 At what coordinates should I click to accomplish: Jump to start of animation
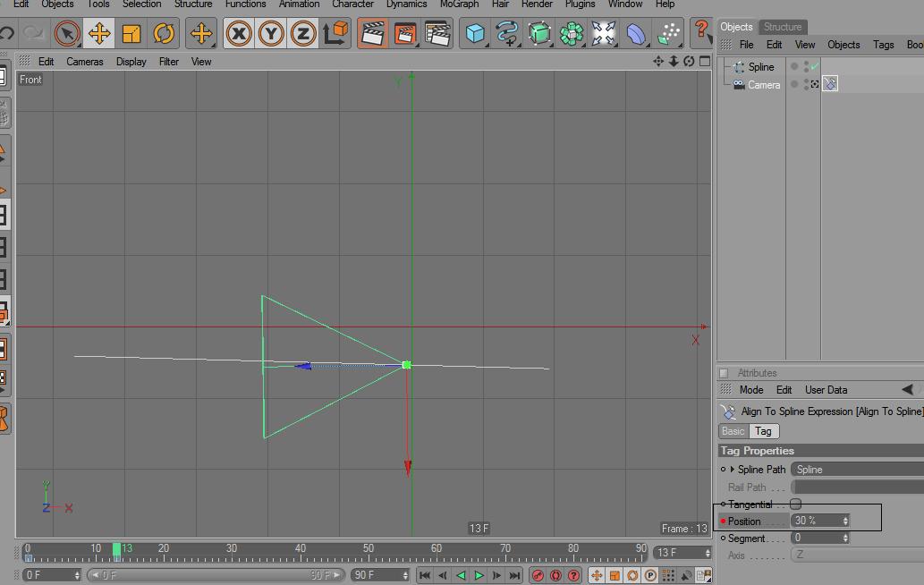pos(425,575)
